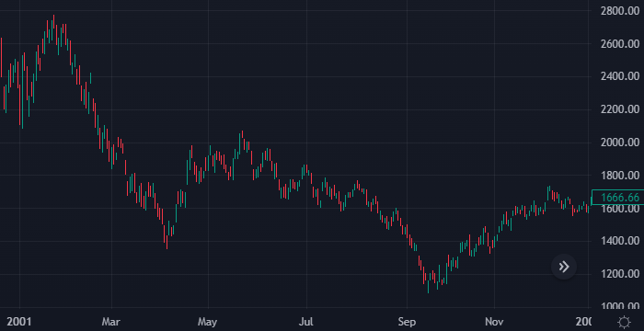The image size is (644, 331).
Task: Click the 2000.00 price axis label
Action: point(620,143)
